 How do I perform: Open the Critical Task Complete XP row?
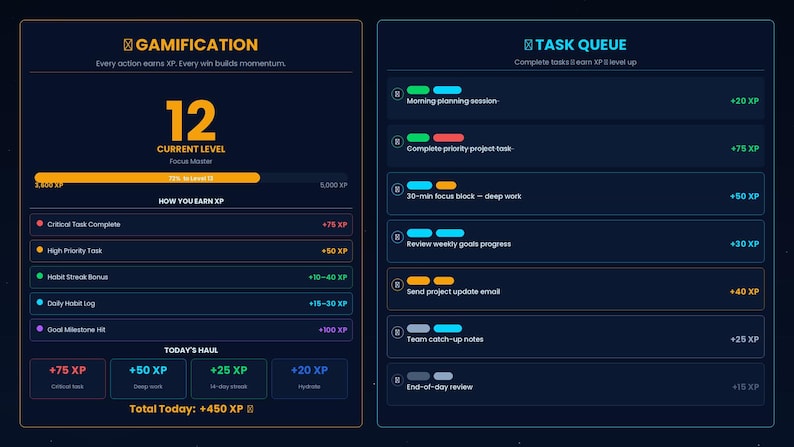[x=191, y=224]
